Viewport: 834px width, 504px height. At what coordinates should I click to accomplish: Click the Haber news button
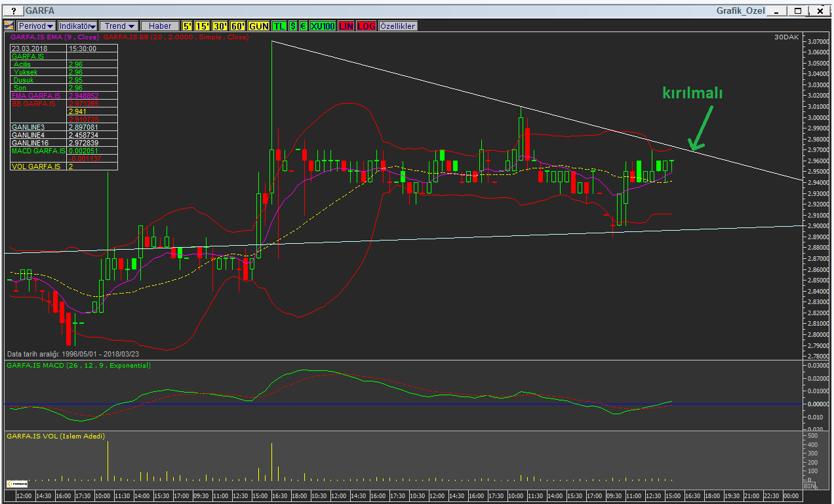[160, 26]
